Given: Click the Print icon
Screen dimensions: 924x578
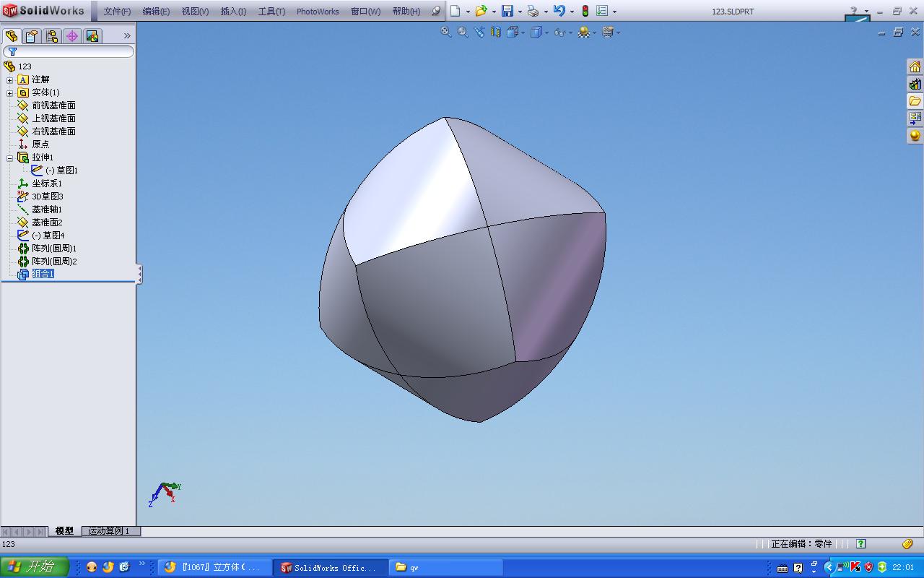Looking at the screenshot, I should 533,11.
